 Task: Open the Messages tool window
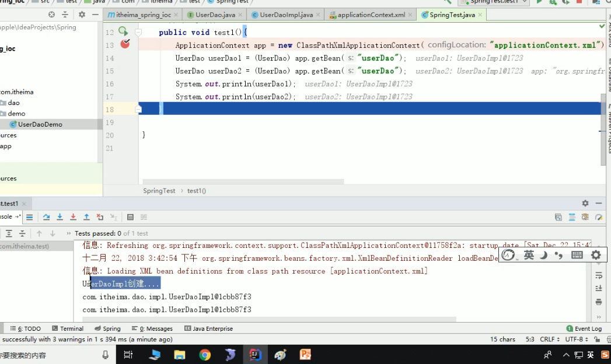pos(152,328)
